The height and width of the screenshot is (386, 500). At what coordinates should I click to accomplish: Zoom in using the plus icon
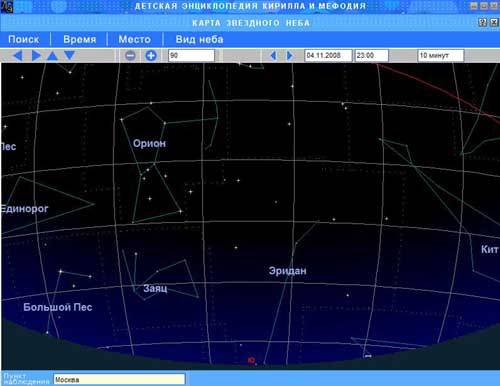point(151,55)
